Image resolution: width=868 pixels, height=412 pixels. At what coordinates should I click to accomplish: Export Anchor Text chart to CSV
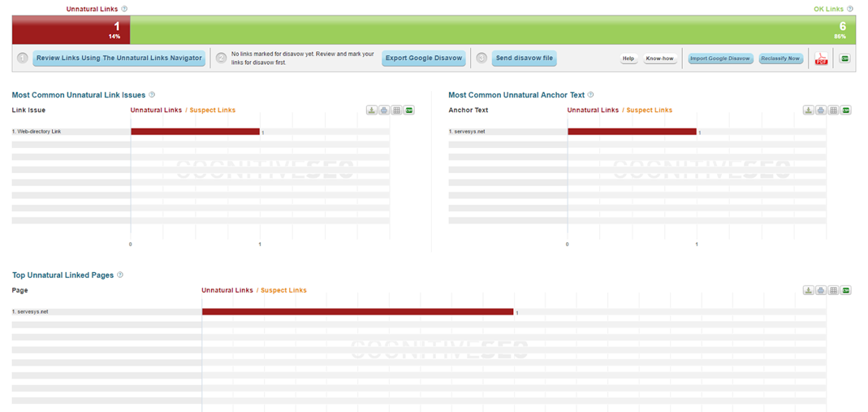point(846,111)
